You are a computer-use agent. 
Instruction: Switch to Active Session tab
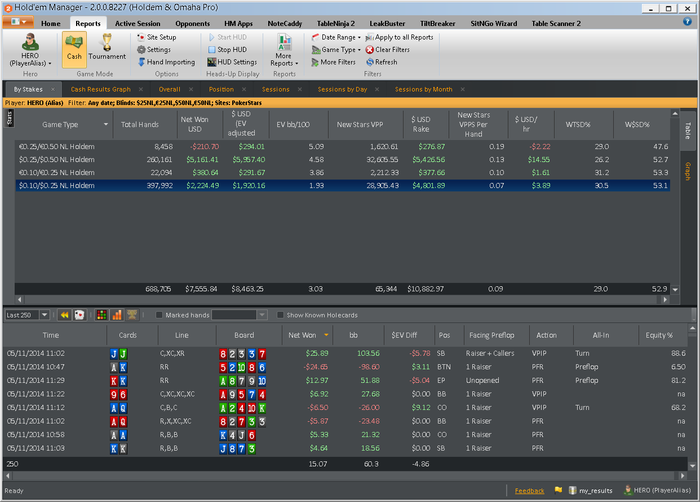click(138, 24)
